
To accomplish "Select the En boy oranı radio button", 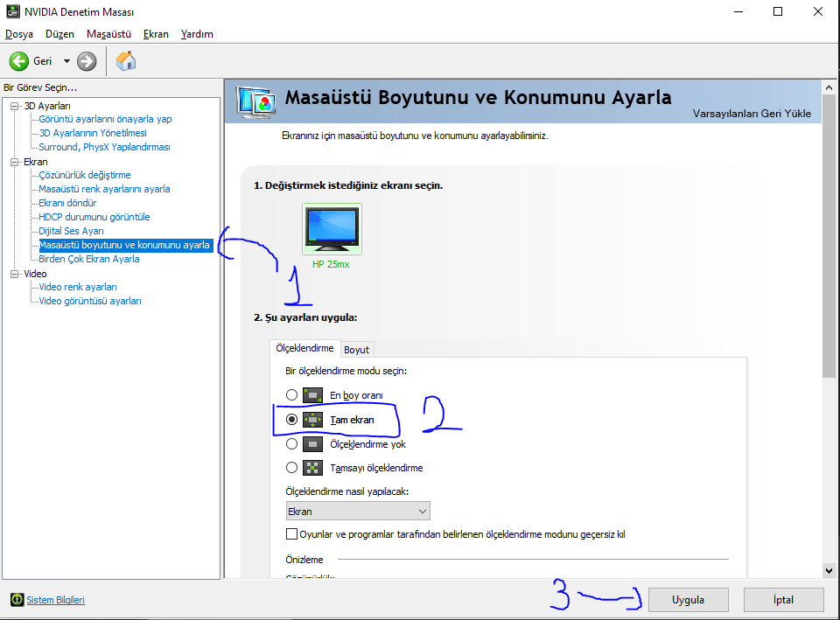I will tap(291, 395).
